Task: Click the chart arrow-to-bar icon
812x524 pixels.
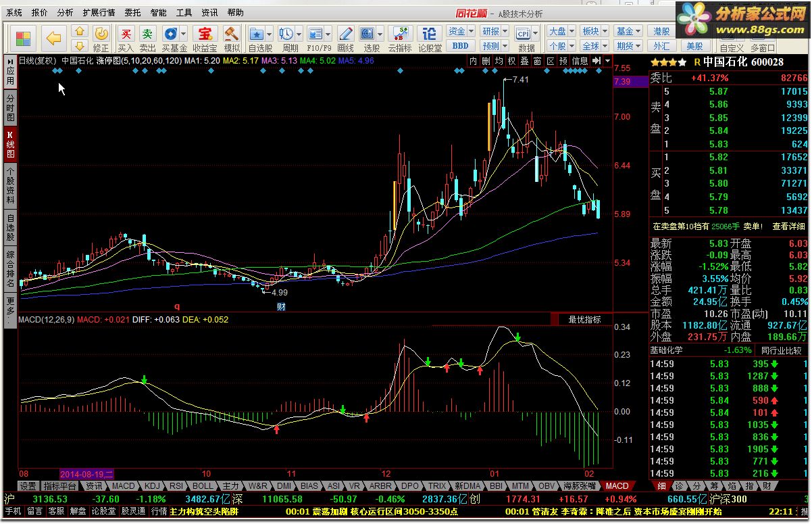Action: tap(597, 61)
